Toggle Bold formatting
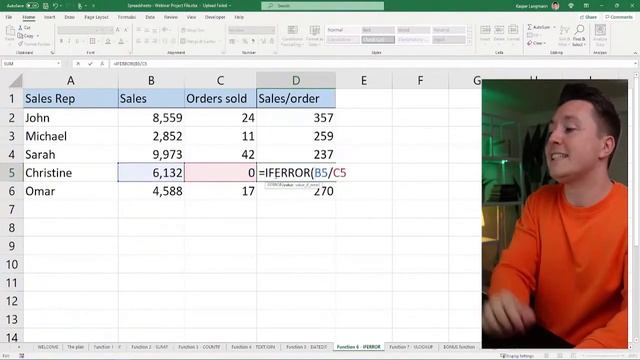The image size is (640, 360). pyautogui.click(x=61, y=41)
